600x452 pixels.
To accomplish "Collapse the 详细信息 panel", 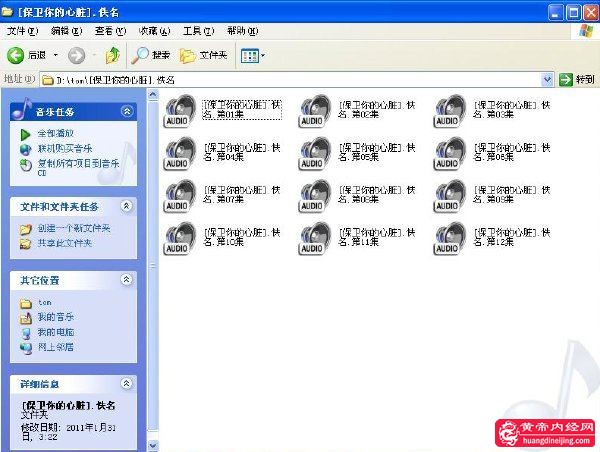I will (x=127, y=383).
